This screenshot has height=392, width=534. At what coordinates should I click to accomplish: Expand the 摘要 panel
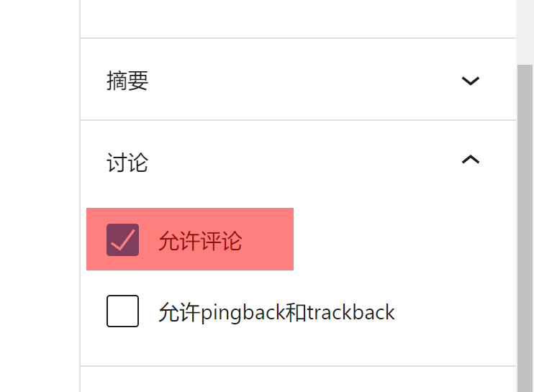470,81
